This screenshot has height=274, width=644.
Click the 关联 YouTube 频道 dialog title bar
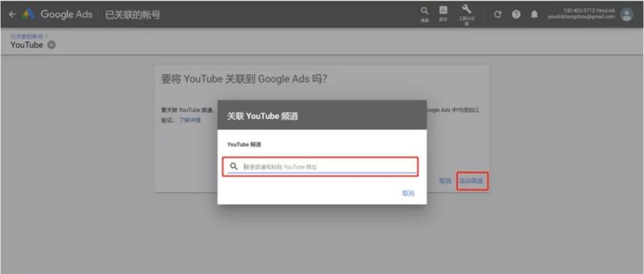[321, 116]
